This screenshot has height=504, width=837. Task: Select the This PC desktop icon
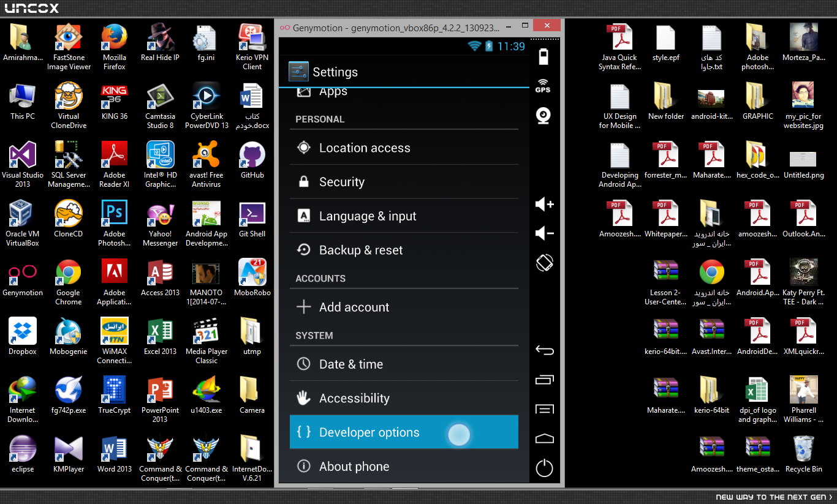pyautogui.click(x=23, y=102)
